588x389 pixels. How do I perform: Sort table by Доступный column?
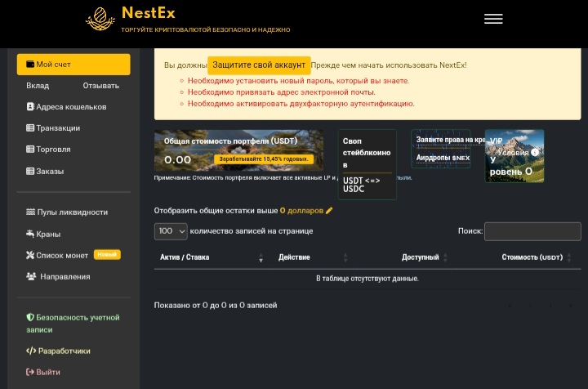[425, 257]
